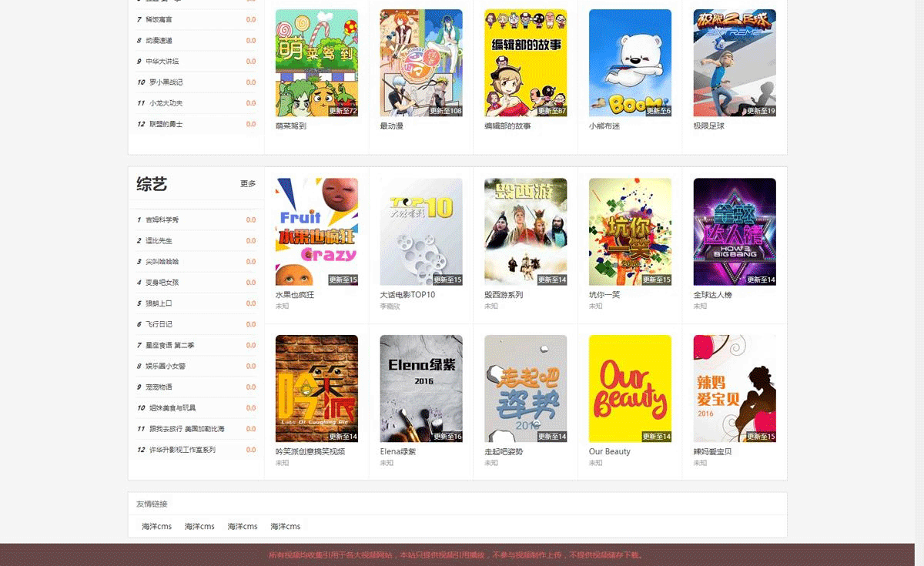Click the 吟笑派创意搞笑视频 title link
The image size is (924, 566).
click(x=310, y=451)
